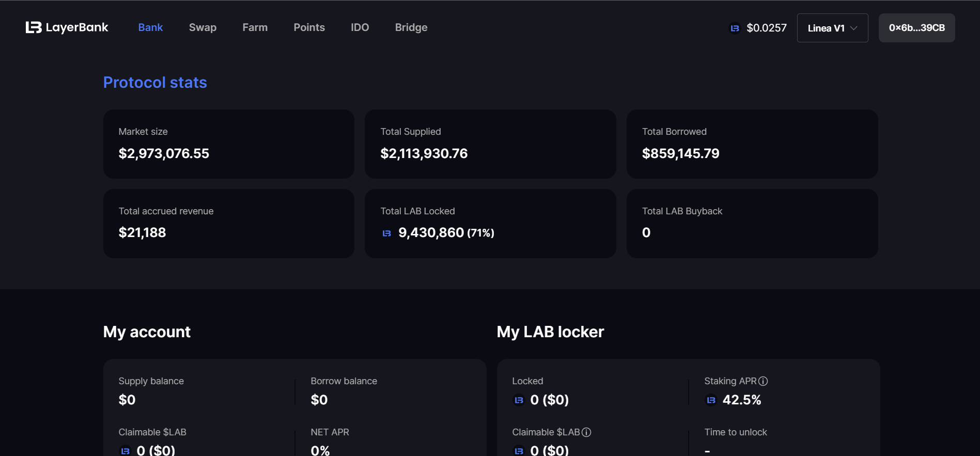Click Total LAB Locked value 9,430,860
The image size is (980, 456).
click(431, 232)
